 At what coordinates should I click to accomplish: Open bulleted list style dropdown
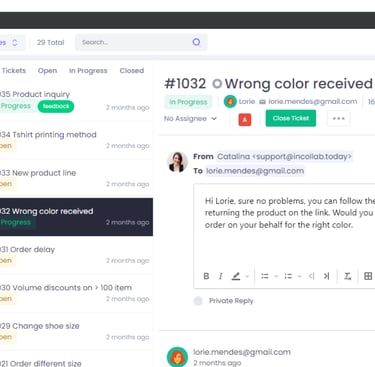point(276,276)
